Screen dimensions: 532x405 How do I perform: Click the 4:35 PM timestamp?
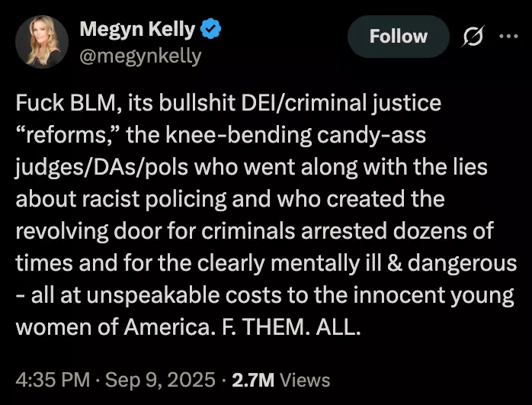(53, 380)
